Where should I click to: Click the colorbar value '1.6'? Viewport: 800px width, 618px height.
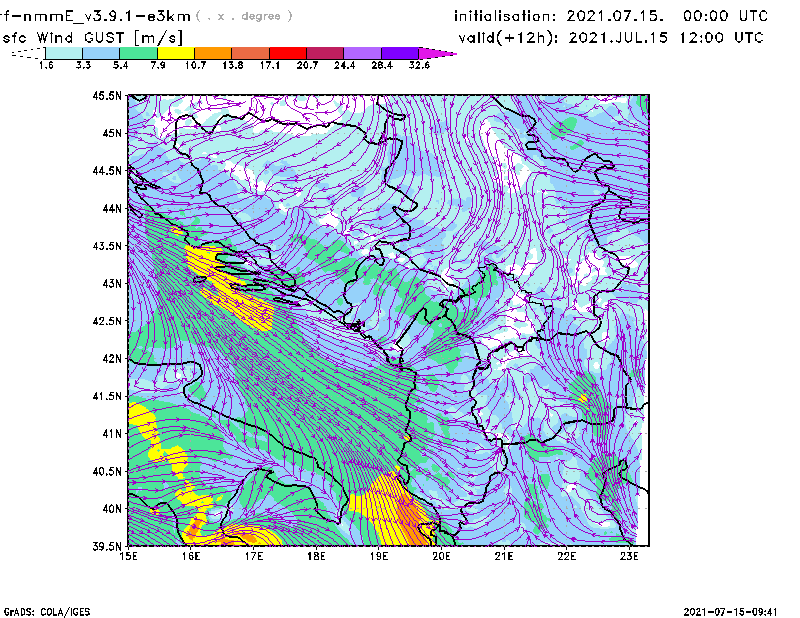pyautogui.click(x=46, y=65)
